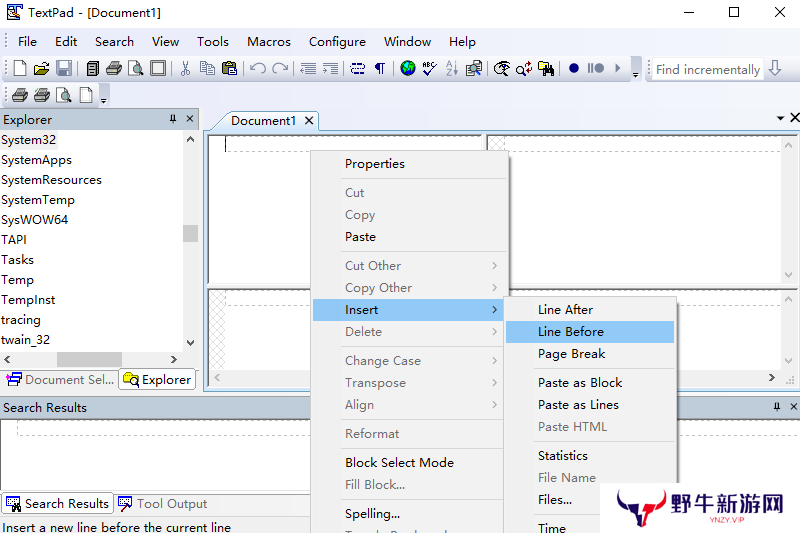Click the A-Z Sort icon
This screenshot has width=800, height=533.
(452, 68)
